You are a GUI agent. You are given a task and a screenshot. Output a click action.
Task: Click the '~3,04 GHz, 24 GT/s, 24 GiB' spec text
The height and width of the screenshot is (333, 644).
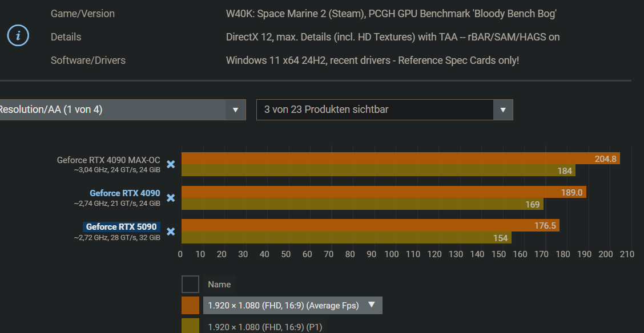117,169
